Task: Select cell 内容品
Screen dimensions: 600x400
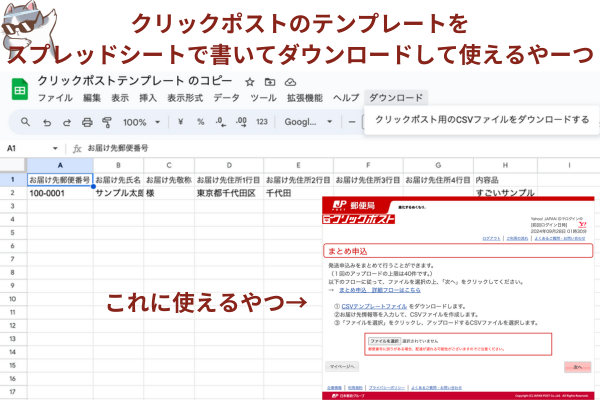Action: tap(505, 180)
